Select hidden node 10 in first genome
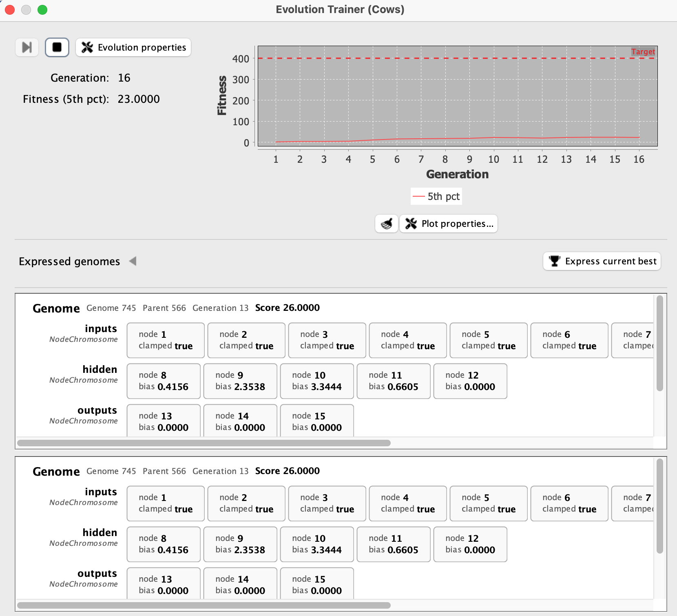 tap(317, 381)
